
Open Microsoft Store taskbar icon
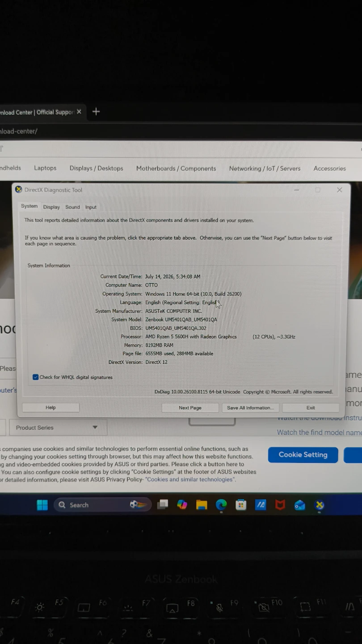pos(241,505)
